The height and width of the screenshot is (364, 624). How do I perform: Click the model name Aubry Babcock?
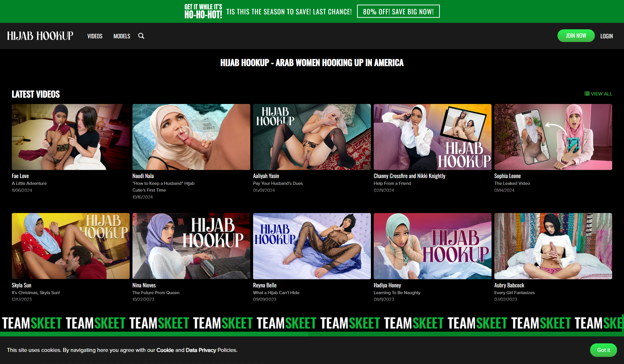tap(509, 285)
